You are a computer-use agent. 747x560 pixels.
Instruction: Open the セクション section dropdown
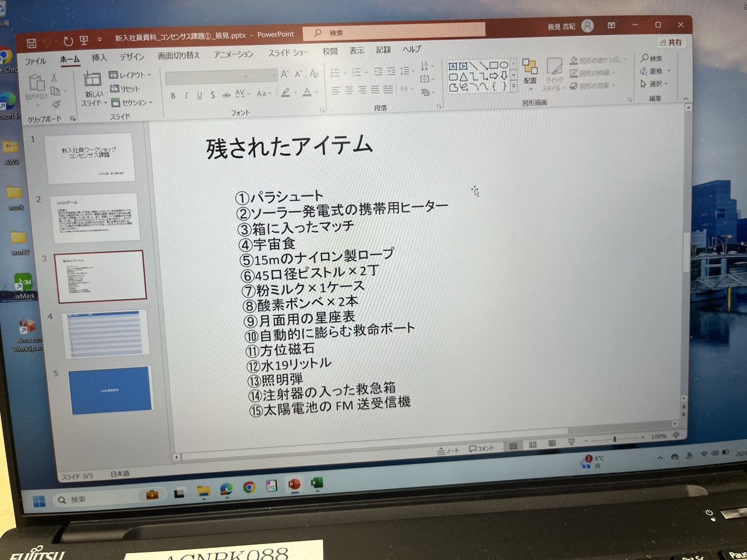[132, 103]
